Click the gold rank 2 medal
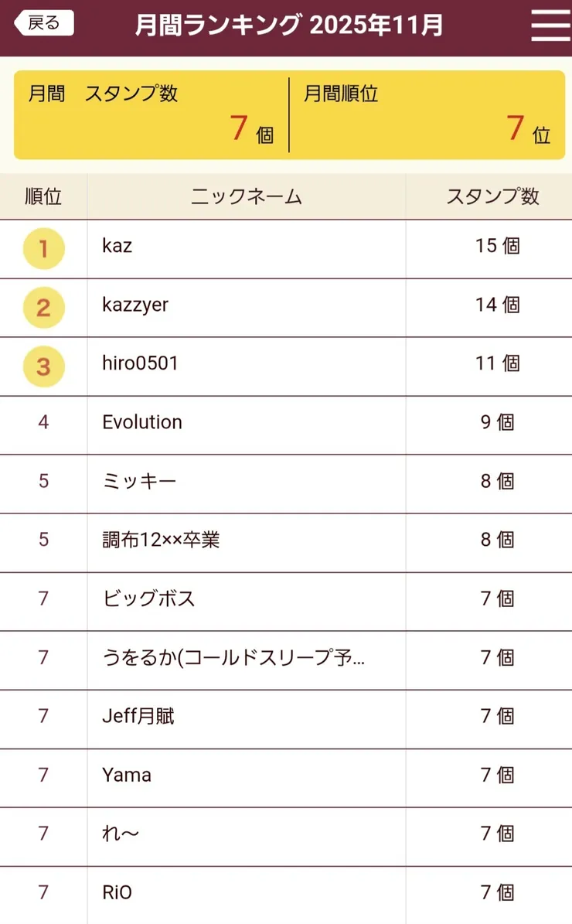The image size is (572, 924). tap(43, 308)
